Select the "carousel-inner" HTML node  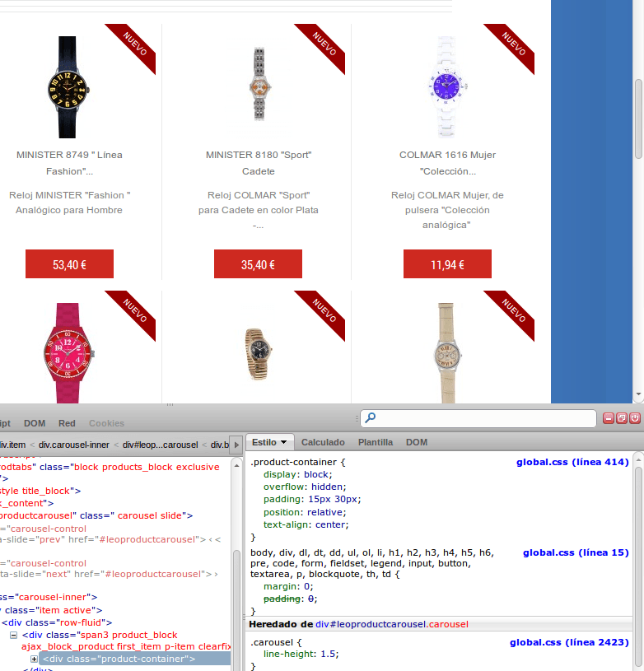pyautogui.click(x=49, y=597)
